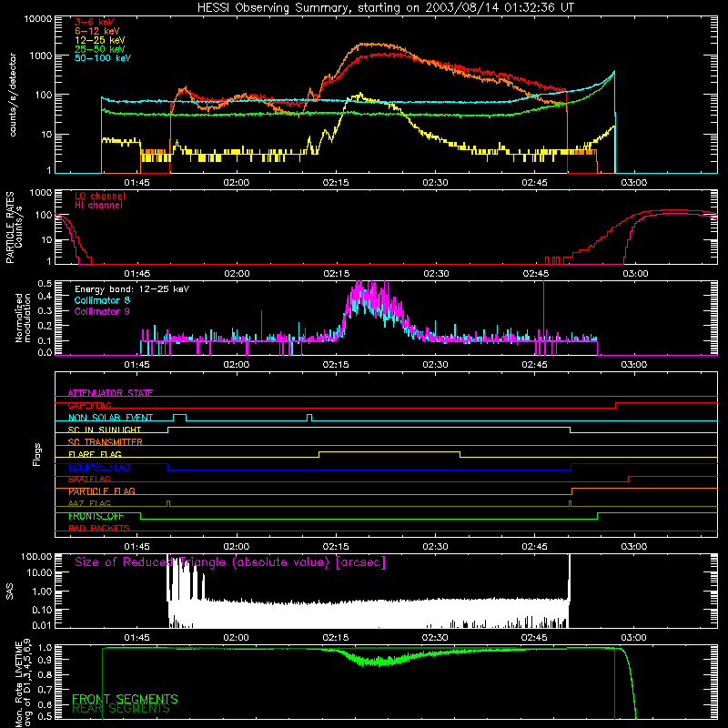Image resolution: width=728 pixels, height=728 pixels.
Task: Click the SC_IN_SUNLIGHT flag label
Action: 105,430
